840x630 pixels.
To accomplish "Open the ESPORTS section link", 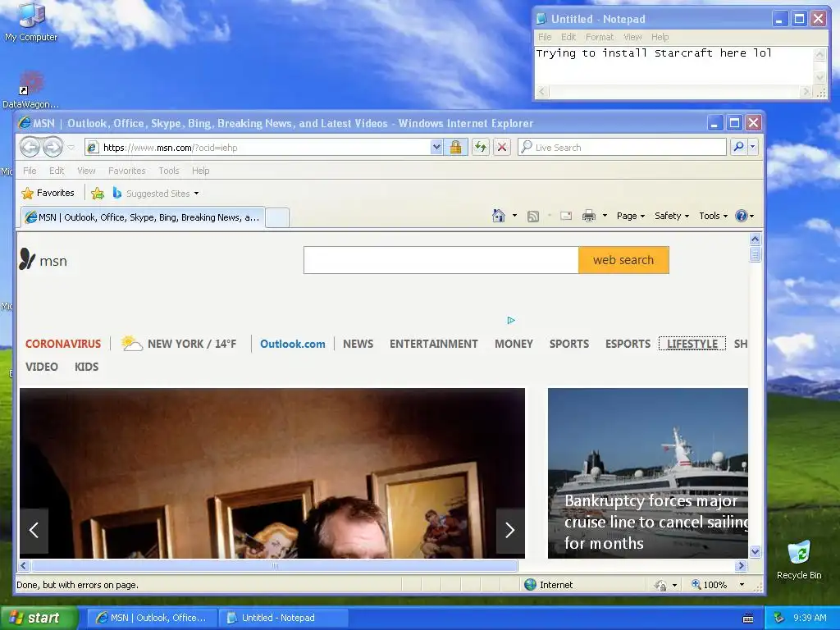I will 628,344.
